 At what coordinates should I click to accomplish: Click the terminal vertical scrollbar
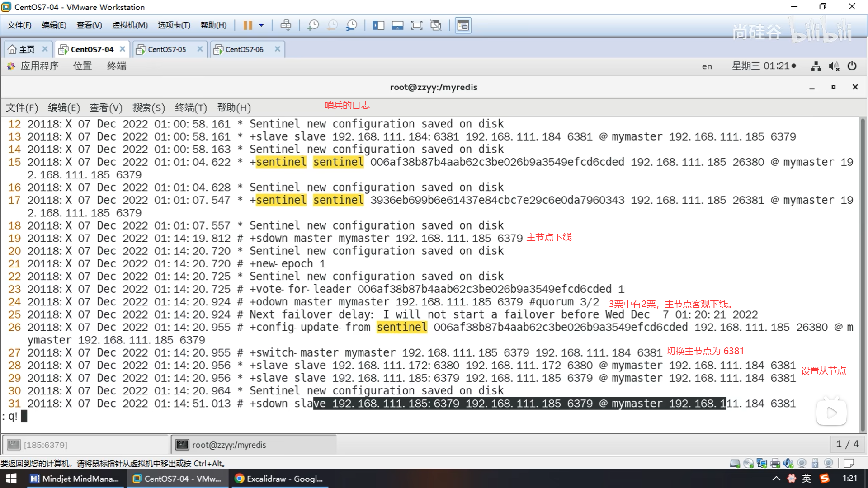(863, 271)
